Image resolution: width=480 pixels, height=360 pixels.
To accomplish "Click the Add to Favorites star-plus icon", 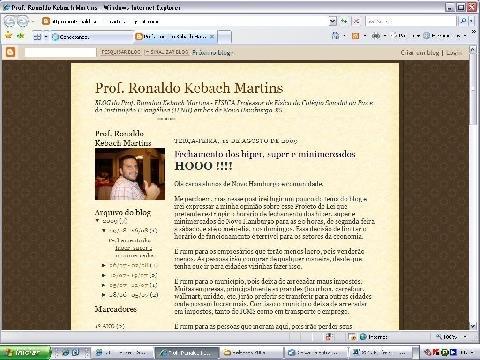I will [21, 35].
